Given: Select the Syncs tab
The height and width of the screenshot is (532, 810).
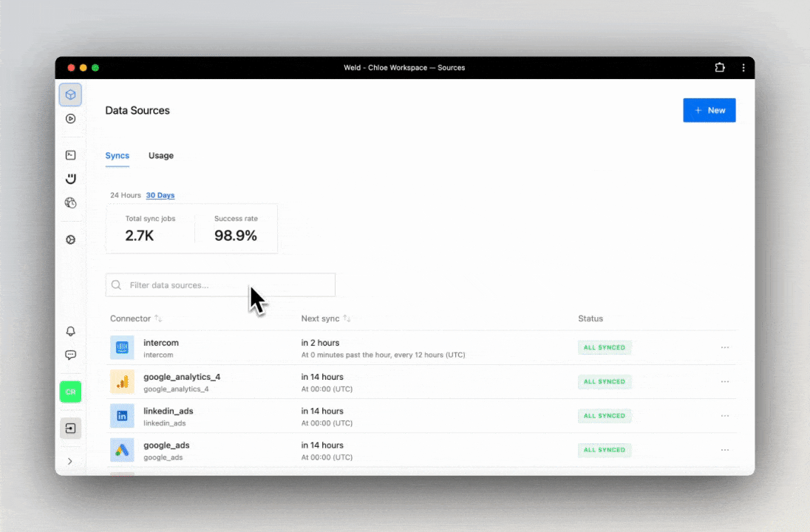Looking at the screenshot, I should [118, 156].
